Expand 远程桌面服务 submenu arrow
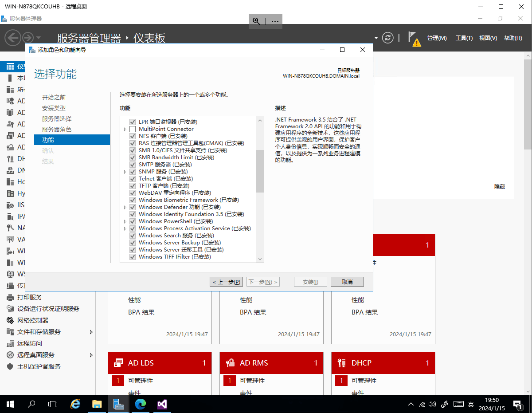 click(x=91, y=355)
